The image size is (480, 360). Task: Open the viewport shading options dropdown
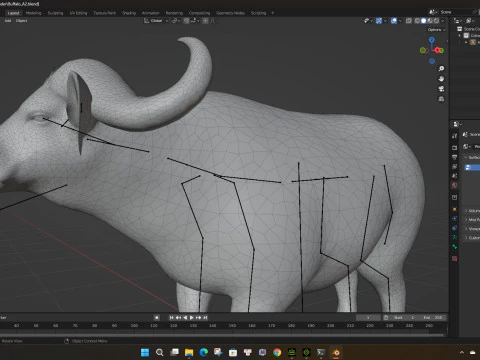tap(443, 21)
